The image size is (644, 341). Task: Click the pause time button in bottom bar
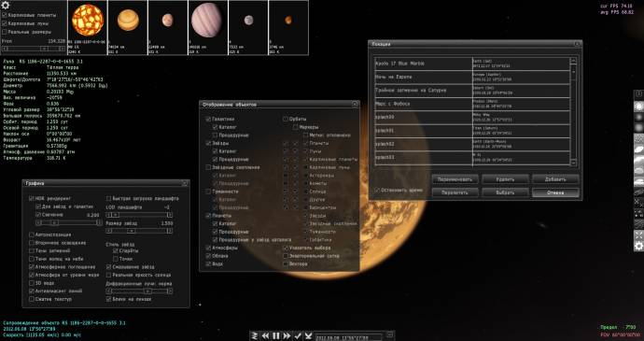(x=276, y=336)
